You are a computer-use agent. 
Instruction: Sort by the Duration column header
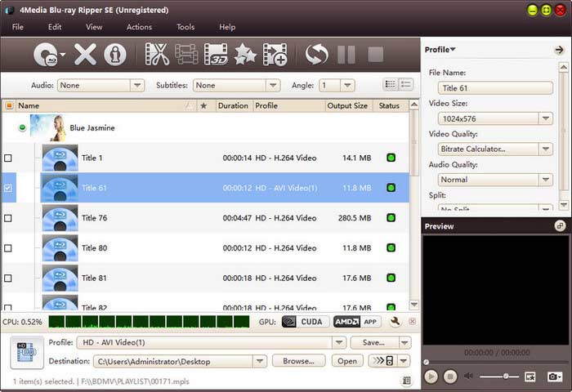(233, 105)
